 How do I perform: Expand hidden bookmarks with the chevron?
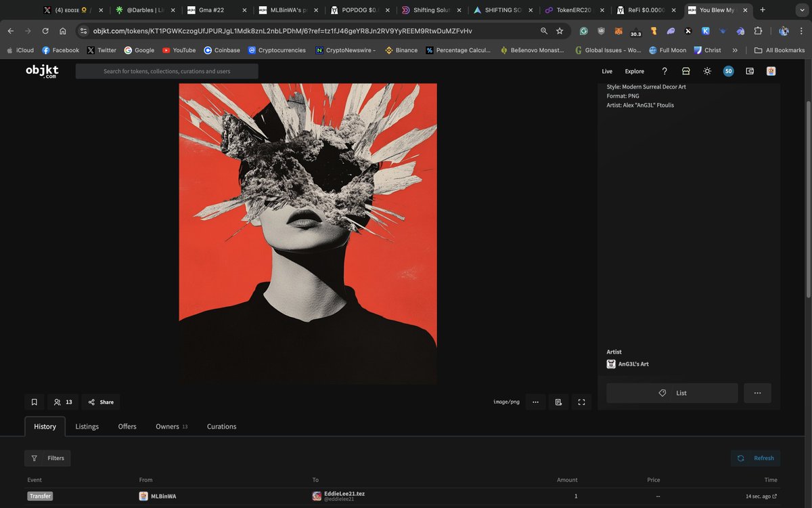[735, 49]
